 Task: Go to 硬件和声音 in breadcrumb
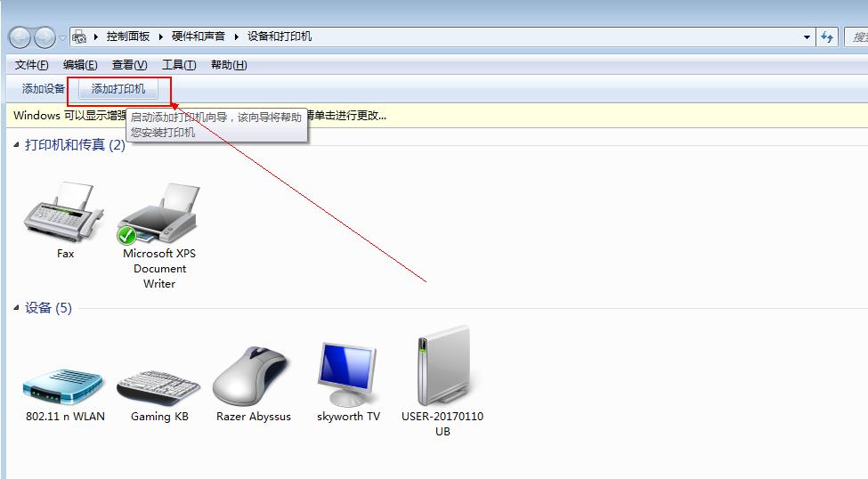click(199, 37)
